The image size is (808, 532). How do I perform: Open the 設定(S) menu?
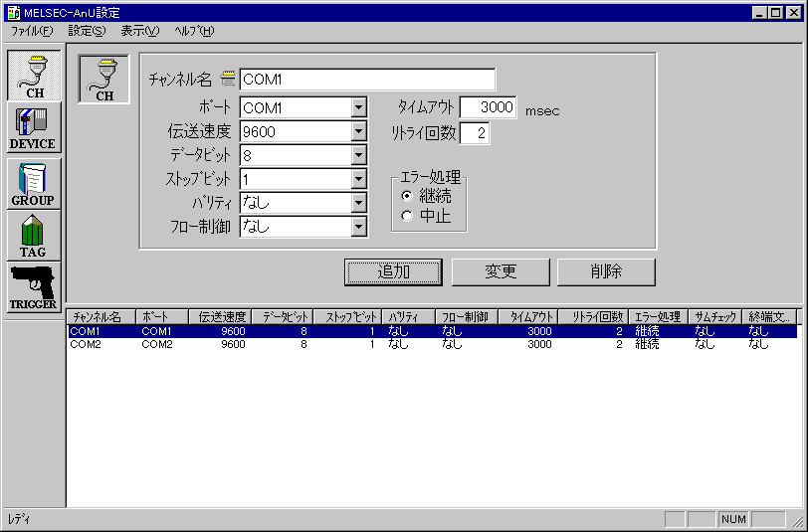coord(88,31)
